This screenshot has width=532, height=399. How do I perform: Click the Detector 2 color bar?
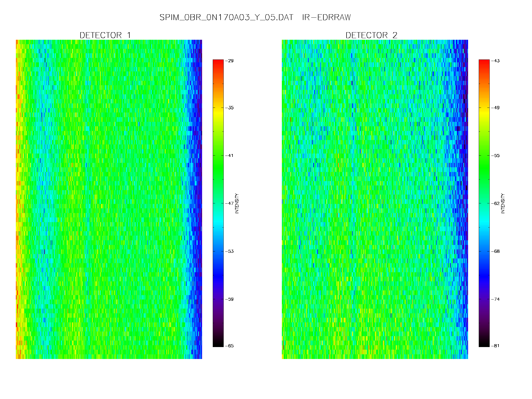[x=484, y=203]
